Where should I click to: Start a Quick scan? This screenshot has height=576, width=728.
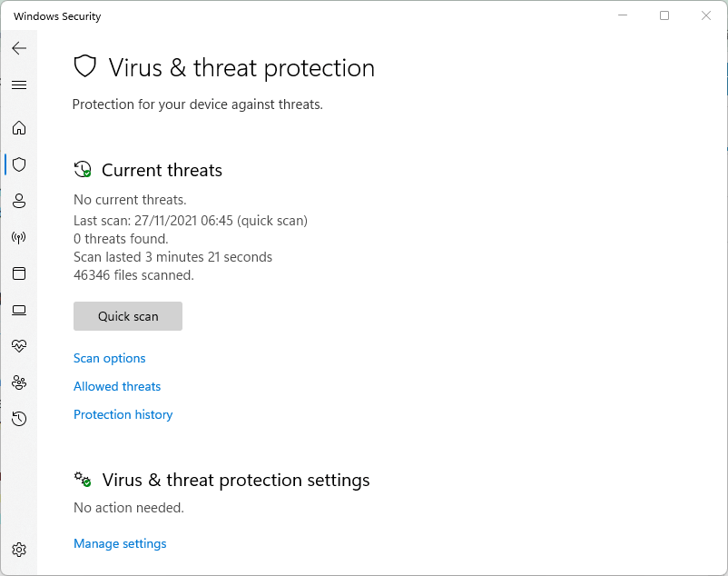coord(127,315)
